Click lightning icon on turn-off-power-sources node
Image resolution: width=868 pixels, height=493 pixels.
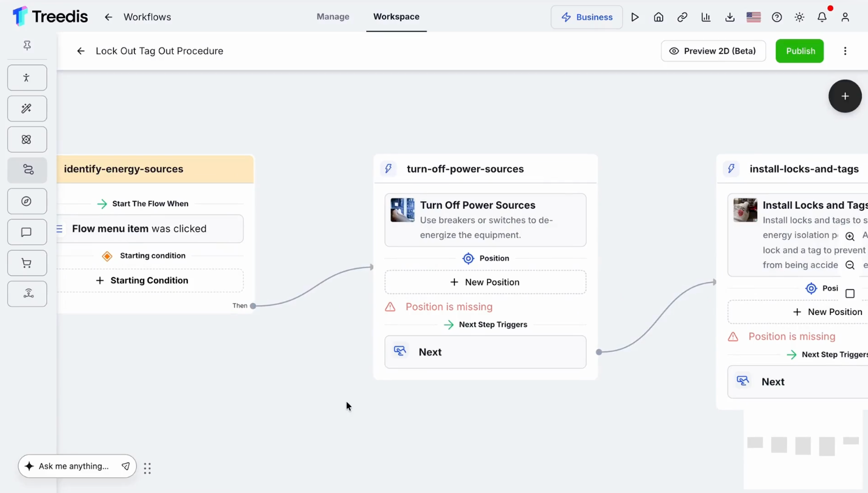click(x=388, y=168)
